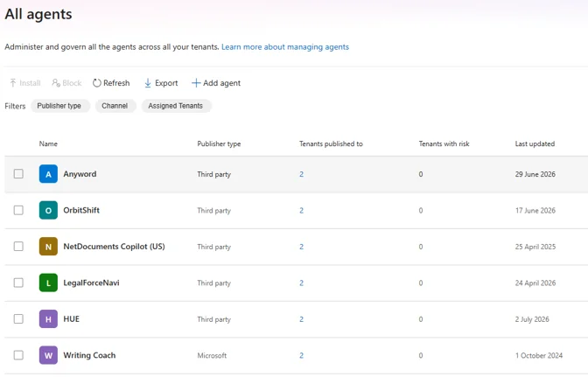Check the Writing Coach row checkbox
Viewport: 588px width, 377px height.
(x=18, y=355)
